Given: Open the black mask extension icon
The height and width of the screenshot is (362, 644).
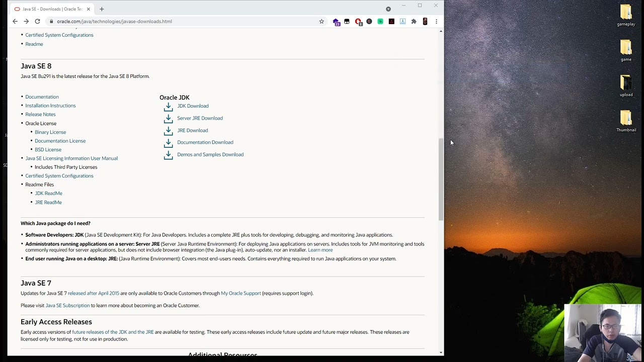Looking at the screenshot, I should click(x=347, y=21).
